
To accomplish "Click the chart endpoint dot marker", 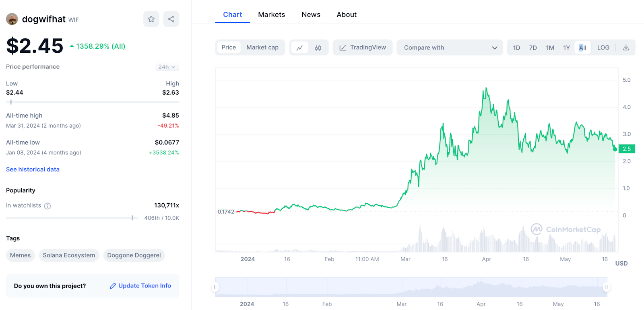I will point(615,149).
